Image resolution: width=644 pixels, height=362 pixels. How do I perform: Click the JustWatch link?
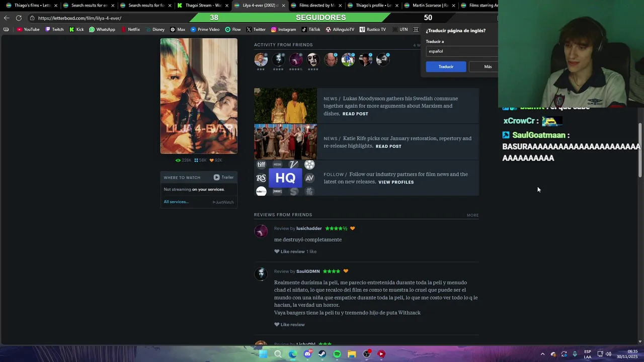point(223,202)
